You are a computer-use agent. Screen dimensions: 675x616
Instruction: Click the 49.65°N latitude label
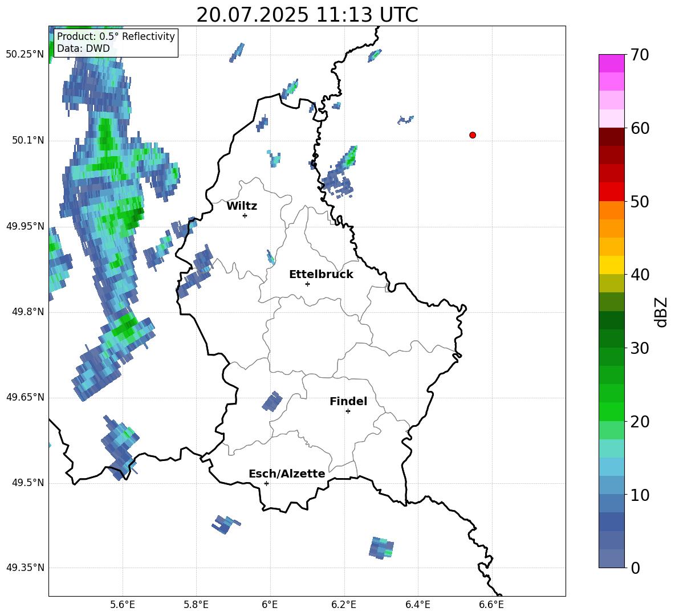coord(26,397)
